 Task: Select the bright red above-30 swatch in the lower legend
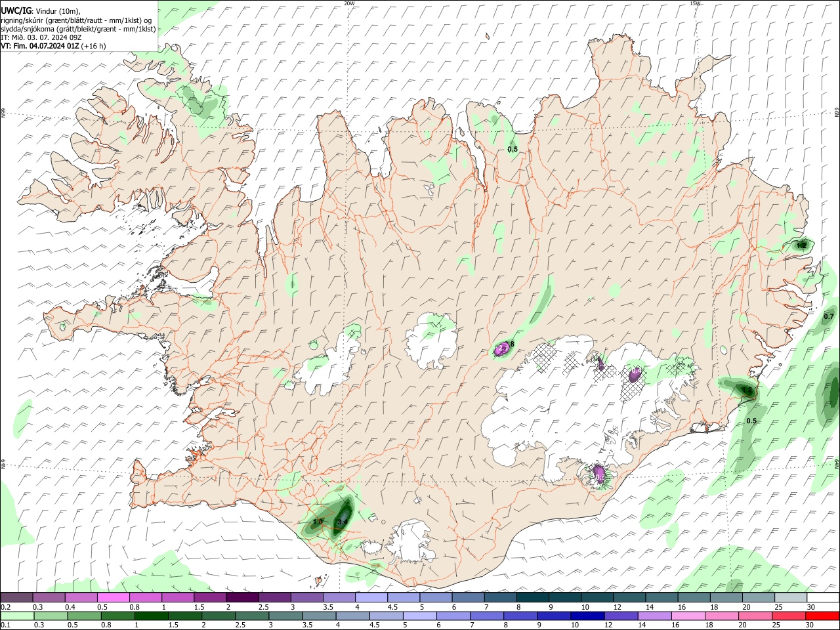tap(823, 616)
